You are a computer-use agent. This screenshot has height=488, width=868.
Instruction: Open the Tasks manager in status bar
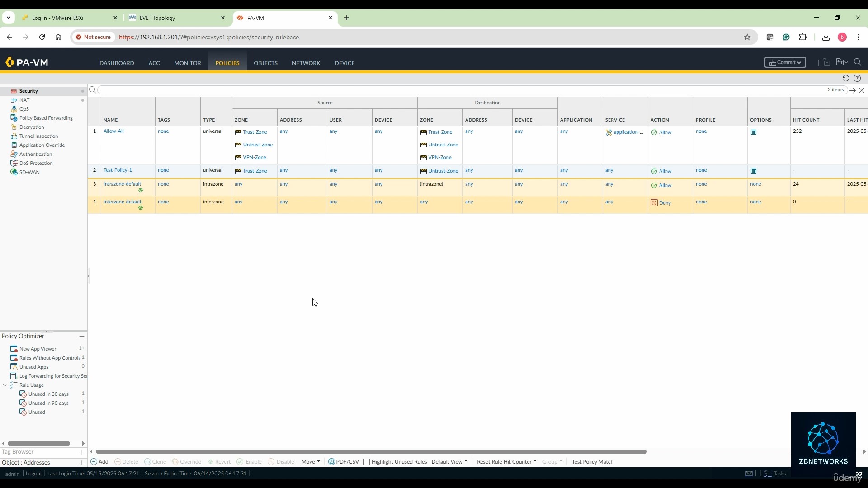click(775, 474)
